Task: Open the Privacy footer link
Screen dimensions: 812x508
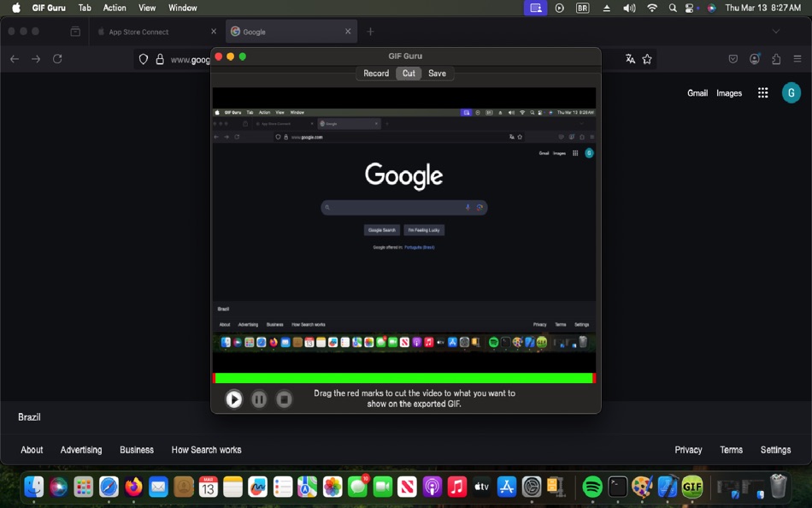Action: pyautogui.click(x=688, y=450)
